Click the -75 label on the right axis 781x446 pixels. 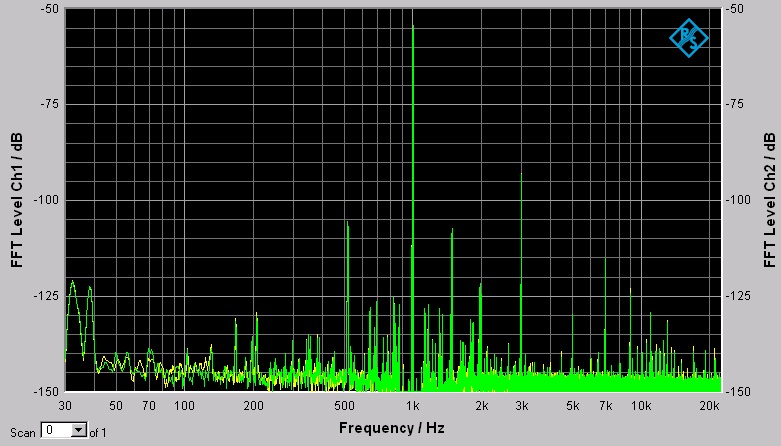(x=737, y=104)
